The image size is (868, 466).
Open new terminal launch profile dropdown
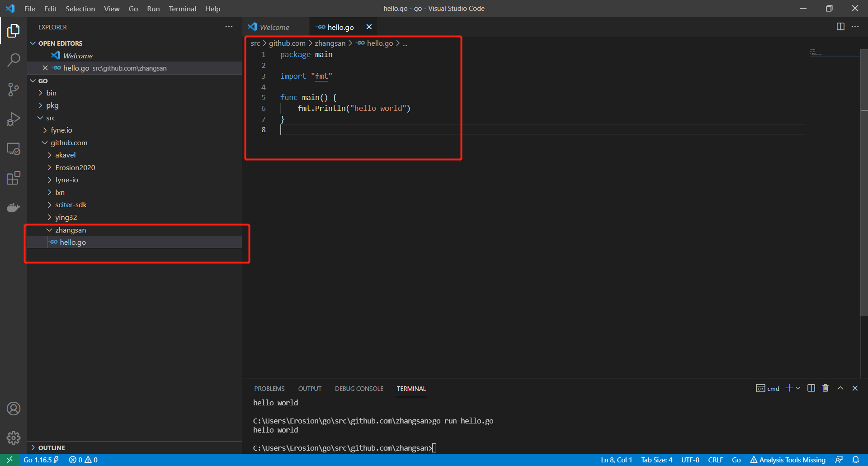[798, 388]
